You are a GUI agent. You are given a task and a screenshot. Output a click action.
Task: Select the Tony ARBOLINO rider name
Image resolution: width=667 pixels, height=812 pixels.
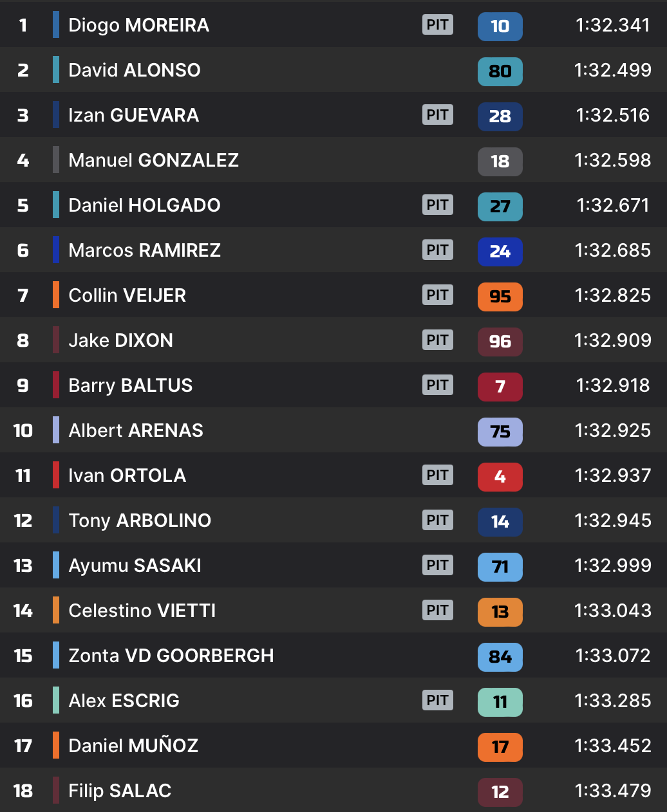click(140, 521)
